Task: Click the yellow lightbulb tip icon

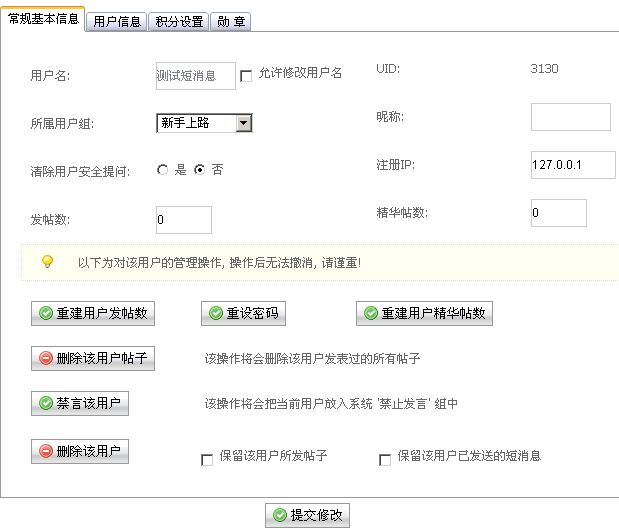Action: pyautogui.click(x=47, y=262)
